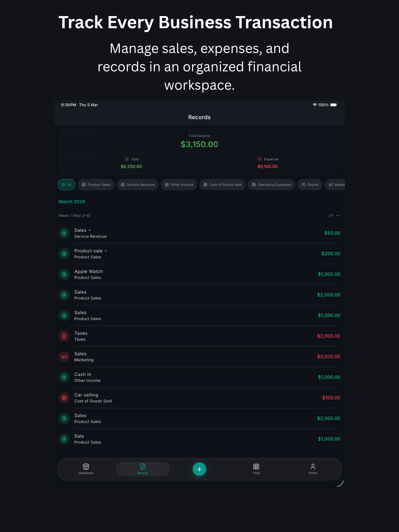Open the Apple Watch record
This screenshot has height=532, width=399.
[199, 274]
